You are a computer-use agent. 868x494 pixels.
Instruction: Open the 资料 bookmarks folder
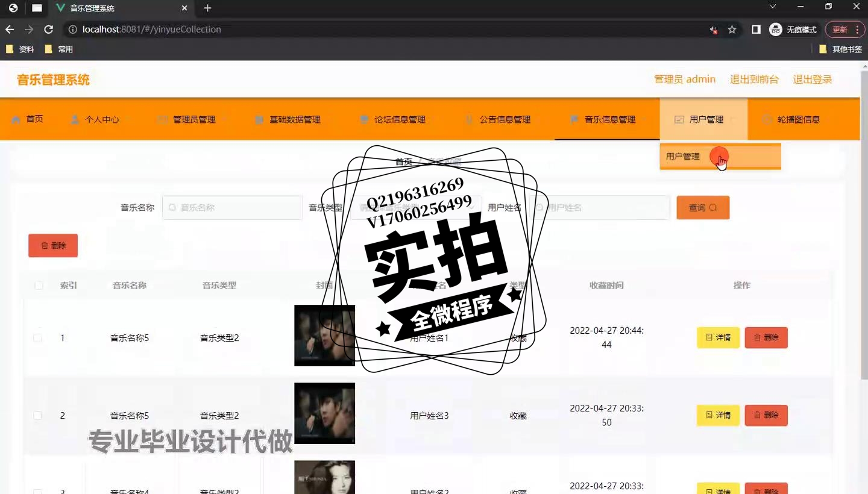[x=20, y=49]
